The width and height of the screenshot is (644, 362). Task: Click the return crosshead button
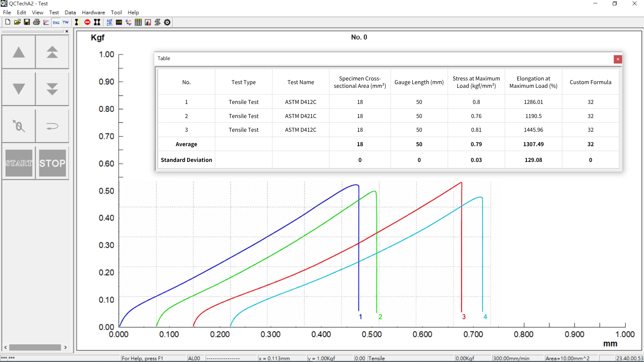click(x=52, y=126)
